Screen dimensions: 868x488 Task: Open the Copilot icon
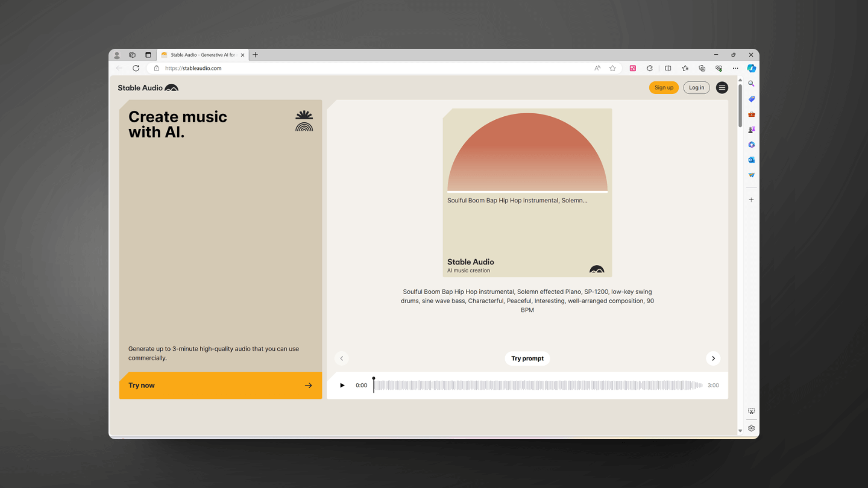(x=752, y=68)
